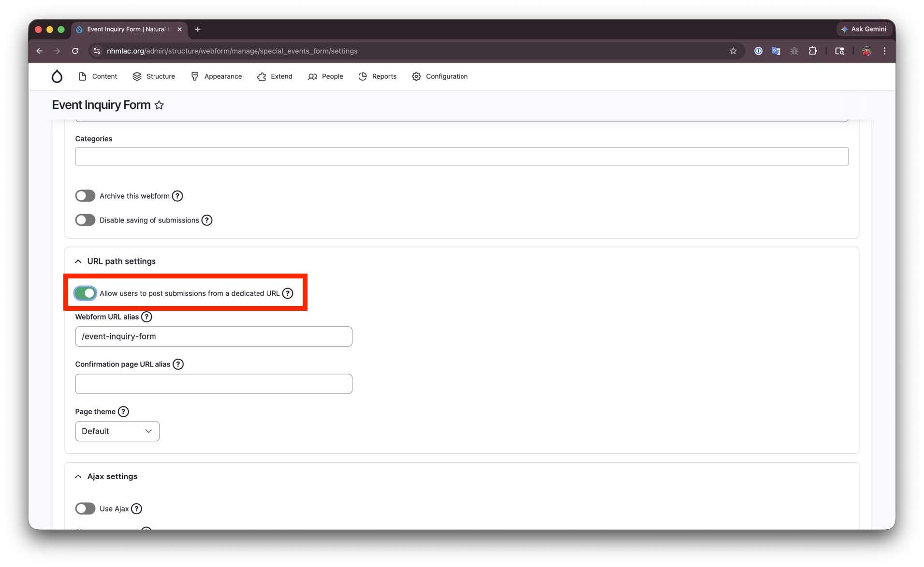The width and height of the screenshot is (924, 567).
Task: Open the Page theme Default dropdown
Action: (117, 431)
